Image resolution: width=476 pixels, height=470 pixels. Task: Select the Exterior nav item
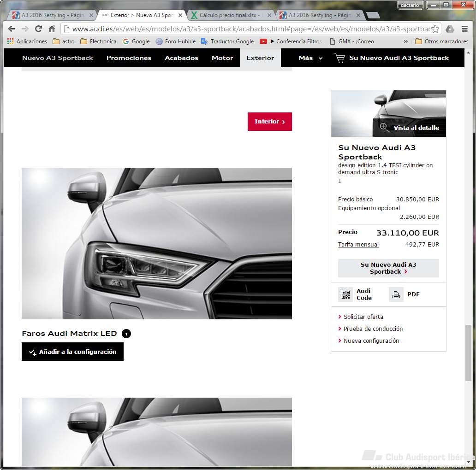(x=261, y=58)
